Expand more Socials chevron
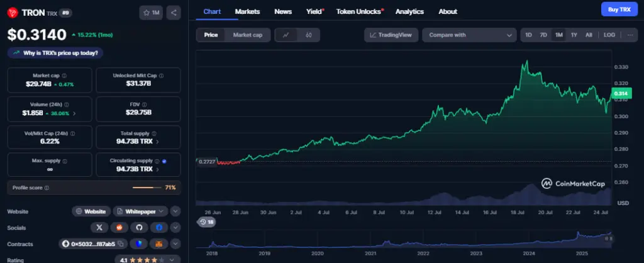 [x=175, y=228]
